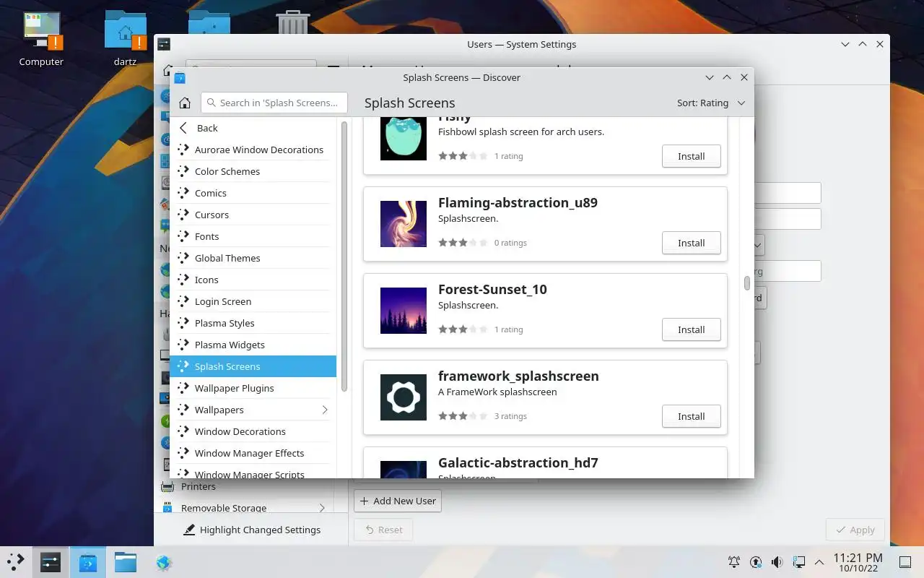924x578 pixels.
Task: Open the Window Manager Effects category
Action: pos(253,453)
